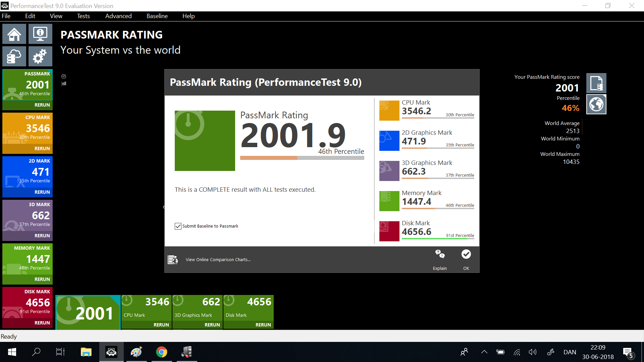Click the globe icon under the score
This screenshot has height=362, width=644.
[x=596, y=104]
